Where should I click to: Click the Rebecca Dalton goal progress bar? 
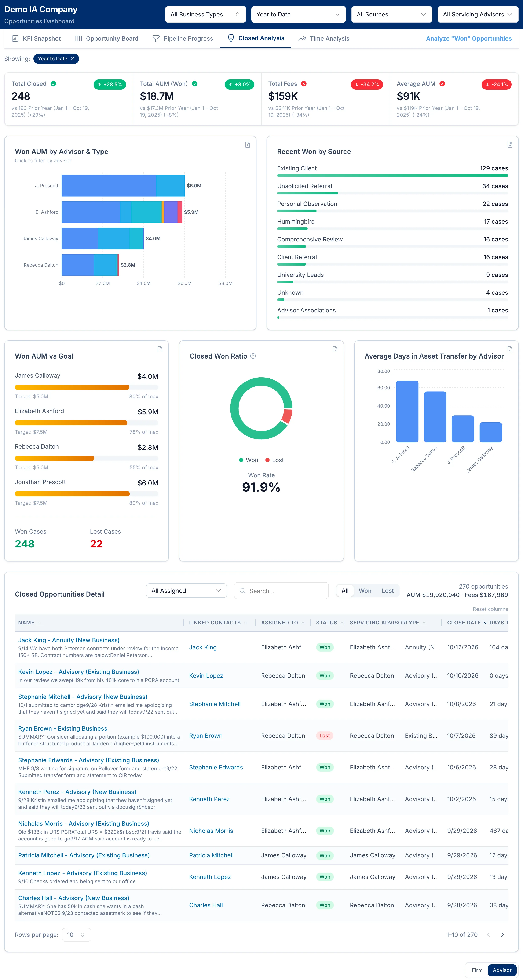tap(86, 459)
